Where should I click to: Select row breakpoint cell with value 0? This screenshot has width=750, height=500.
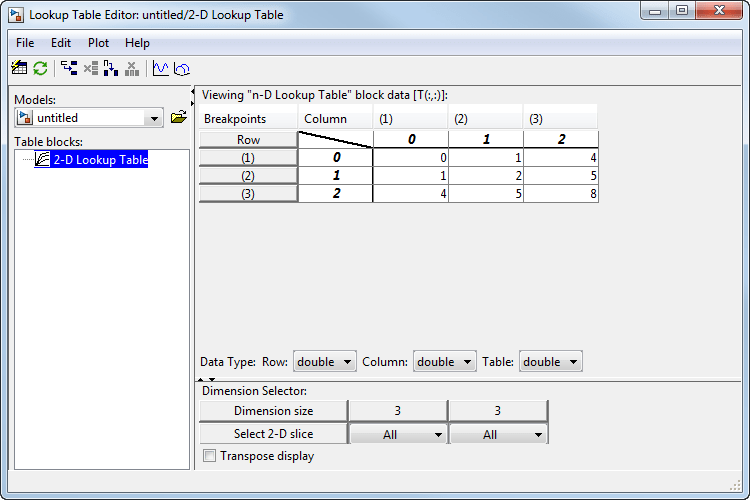click(336, 158)
